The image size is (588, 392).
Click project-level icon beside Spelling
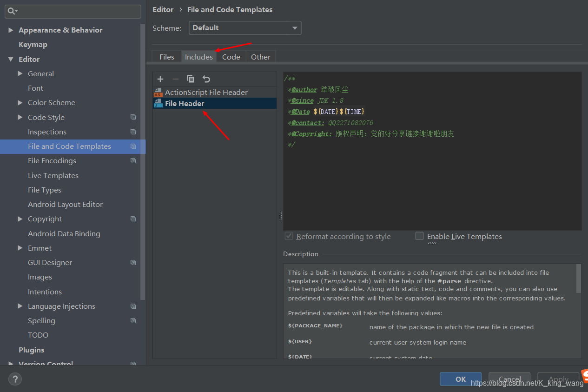click(133, 320)
